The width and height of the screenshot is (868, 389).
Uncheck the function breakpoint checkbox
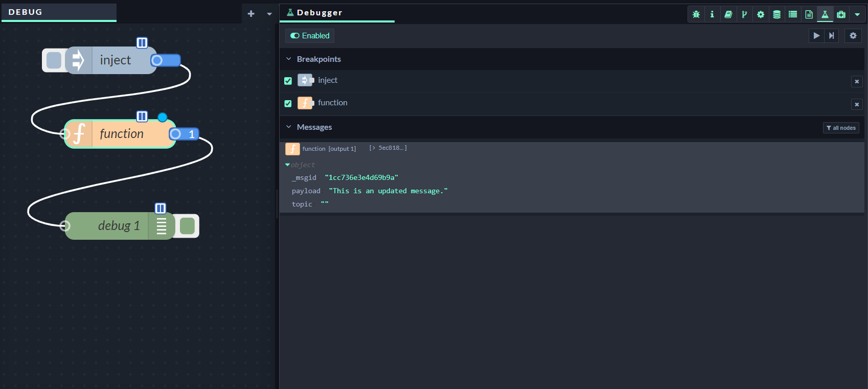tap(288, 103)
